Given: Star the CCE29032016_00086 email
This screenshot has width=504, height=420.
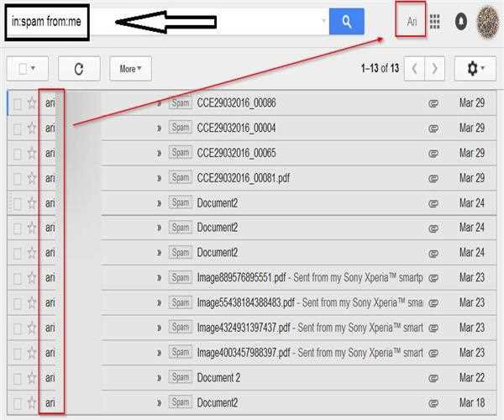Looking at the screenshot, I should click(32, 103).
